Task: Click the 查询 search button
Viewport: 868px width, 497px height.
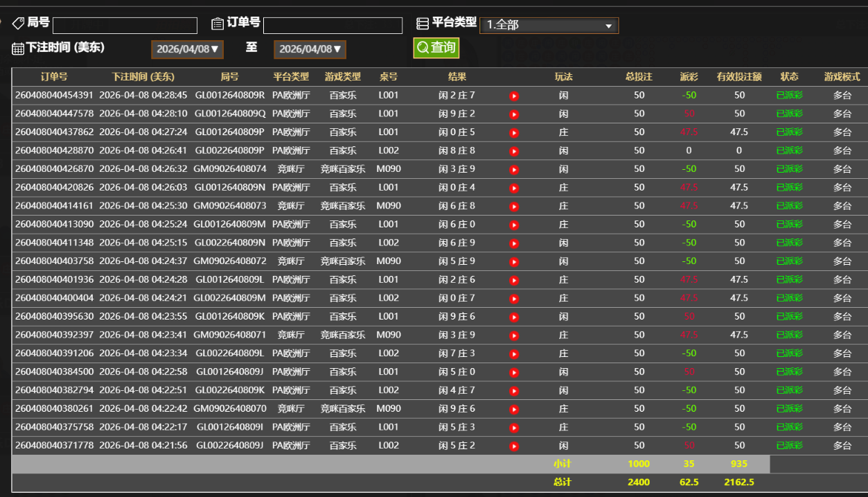Action: (x=436, y=48)
